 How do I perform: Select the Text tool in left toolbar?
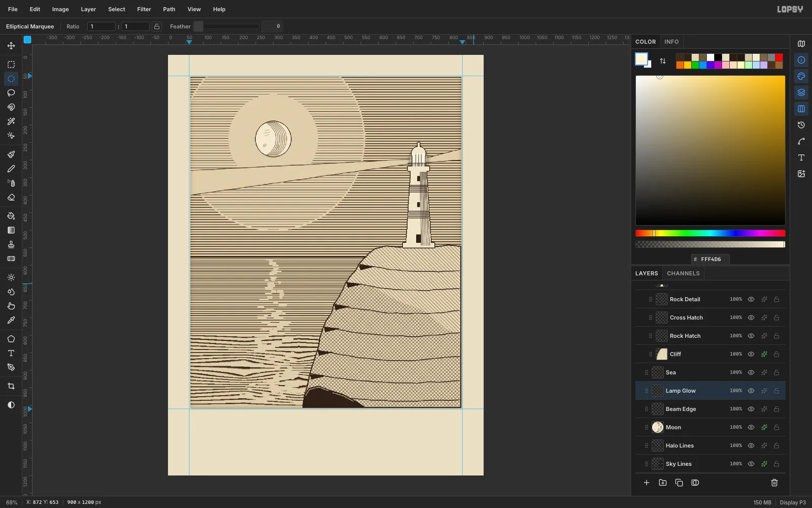coord(11,353)
